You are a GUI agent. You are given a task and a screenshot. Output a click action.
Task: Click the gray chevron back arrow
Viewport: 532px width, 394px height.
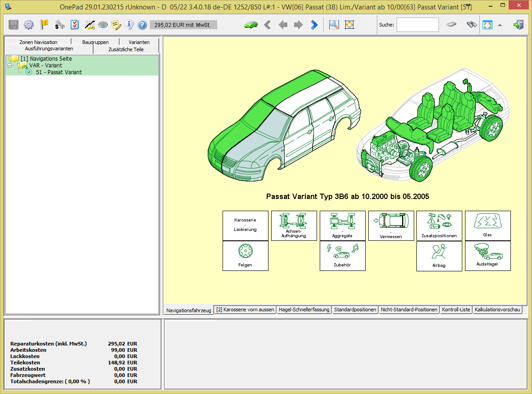268,25
